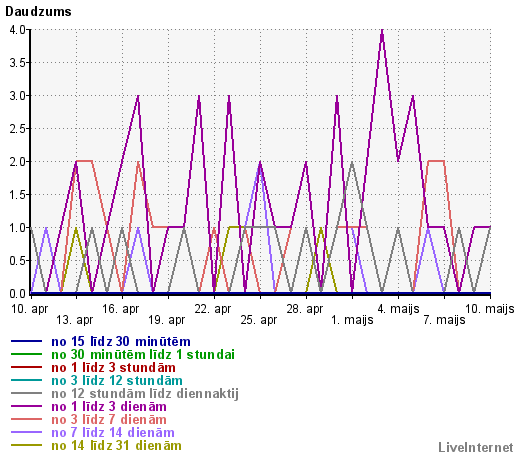Click the gray line's 2.0 peak at 1. maijs
The image size is (520, 457).
352,163
